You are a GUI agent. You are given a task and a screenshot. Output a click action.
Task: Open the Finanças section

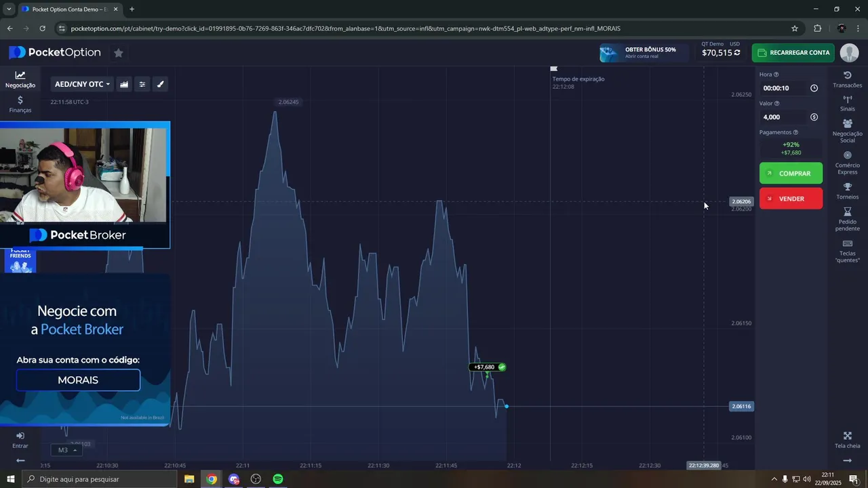(x=20, y=104)
